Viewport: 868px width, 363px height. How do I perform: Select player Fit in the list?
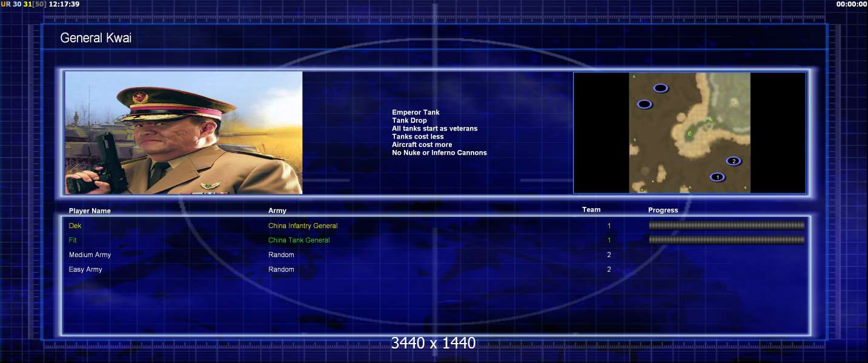[73, 240]
